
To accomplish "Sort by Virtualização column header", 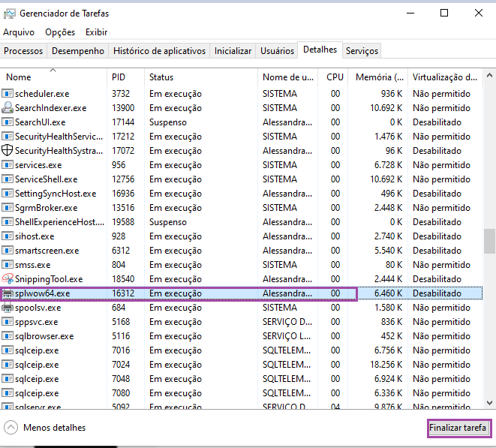I will [x=445, y=77].
